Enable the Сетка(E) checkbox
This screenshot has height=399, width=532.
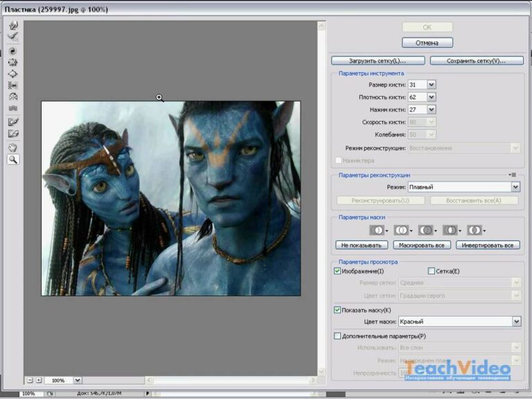pyautogui.click(x=432, y=271)
